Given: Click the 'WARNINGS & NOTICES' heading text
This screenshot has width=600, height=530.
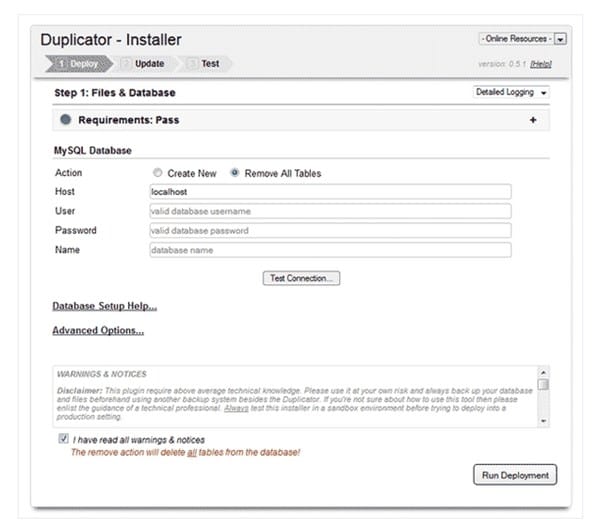Looking at the screenshot, I should click(x=102, y=374).
